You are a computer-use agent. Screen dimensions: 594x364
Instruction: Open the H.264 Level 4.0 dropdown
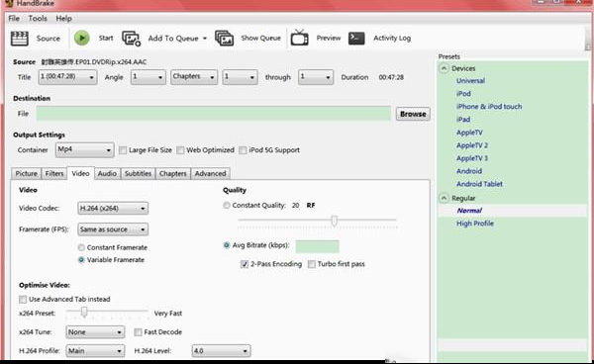(221, 351)
